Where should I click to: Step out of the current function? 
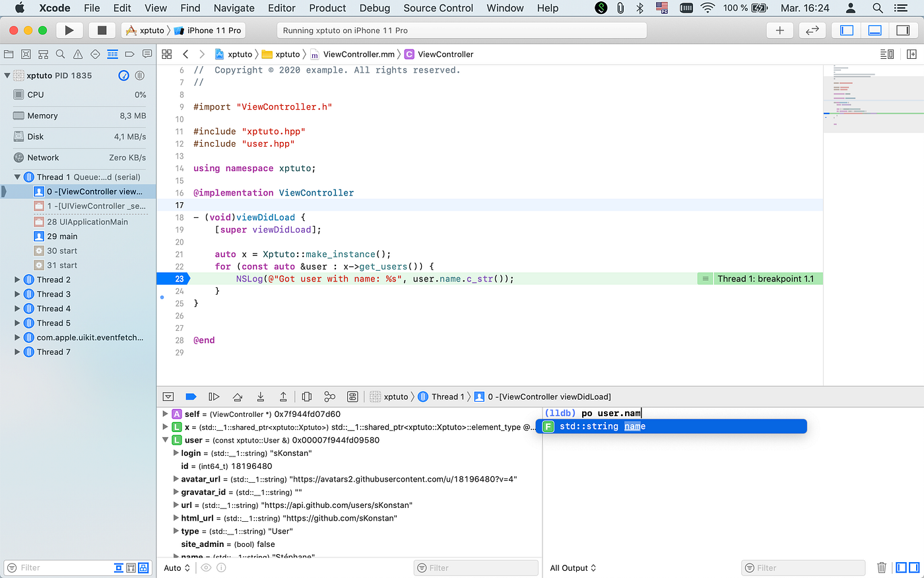coord(283,396)
